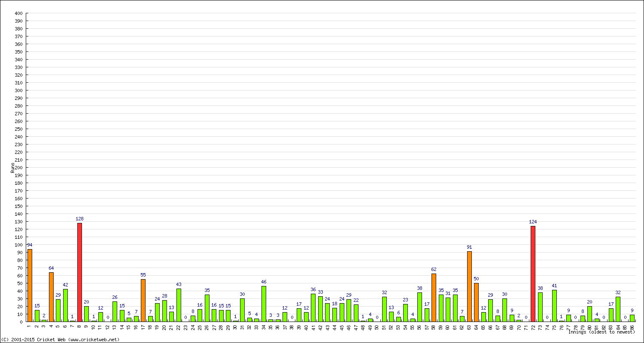
Task: Click the y-axis tick label 200
Action: (x=18, y=168)
